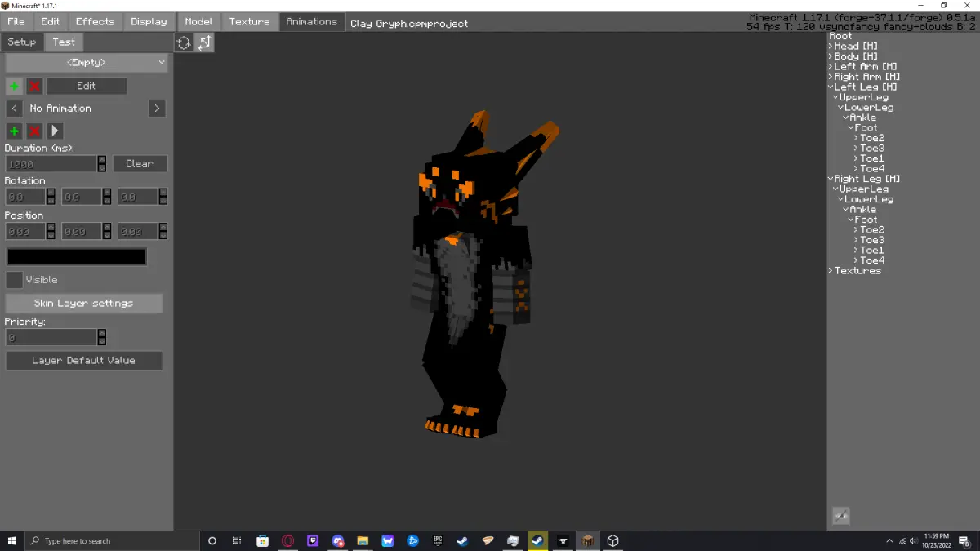The width and height of the screenshot is (980, 551).
Task: Open Twitch from the taskbar
Action: tap(313, 540)
